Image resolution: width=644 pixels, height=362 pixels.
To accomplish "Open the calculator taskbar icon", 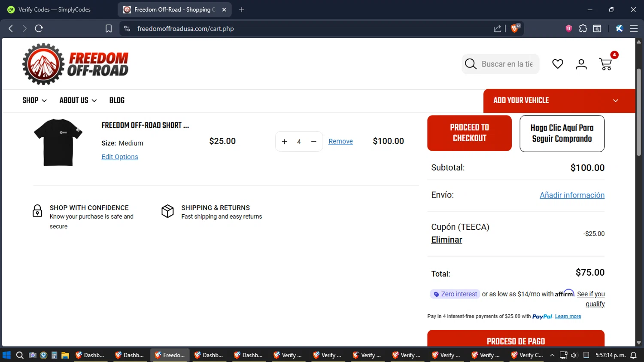I will [x=54, y=355].
